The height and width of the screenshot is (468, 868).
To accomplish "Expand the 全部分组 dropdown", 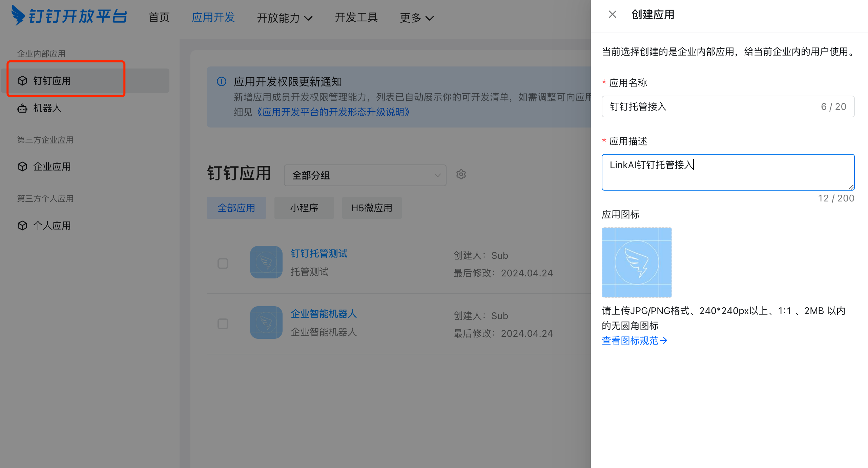I will (x=365, y=175).
